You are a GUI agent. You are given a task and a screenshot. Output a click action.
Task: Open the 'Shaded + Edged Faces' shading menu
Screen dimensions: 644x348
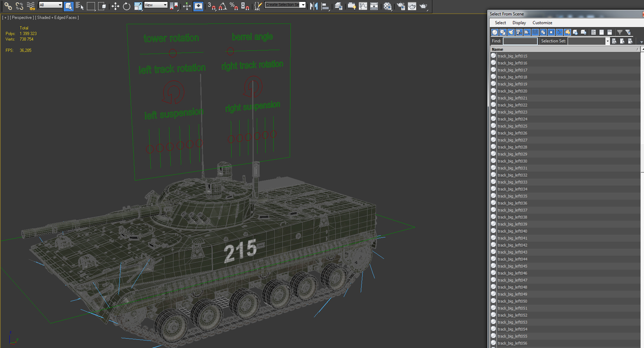(57, 17)
